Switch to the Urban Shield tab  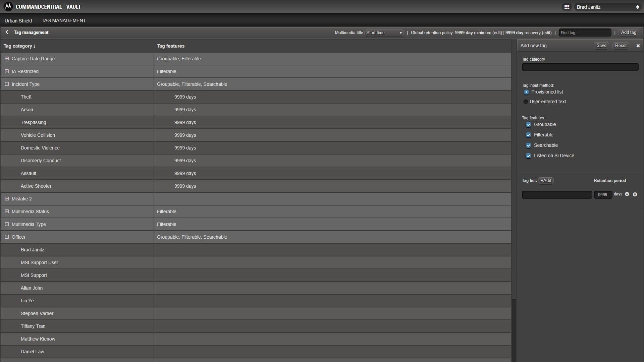[x=18, y=21]
